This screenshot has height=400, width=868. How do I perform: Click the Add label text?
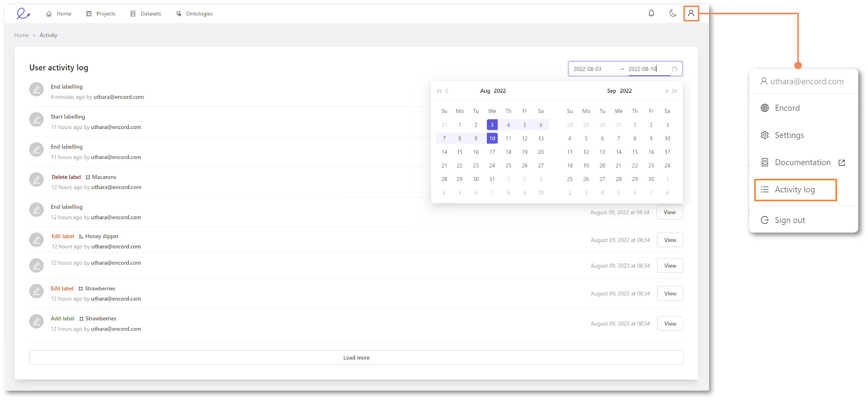(x=62, y=319)
